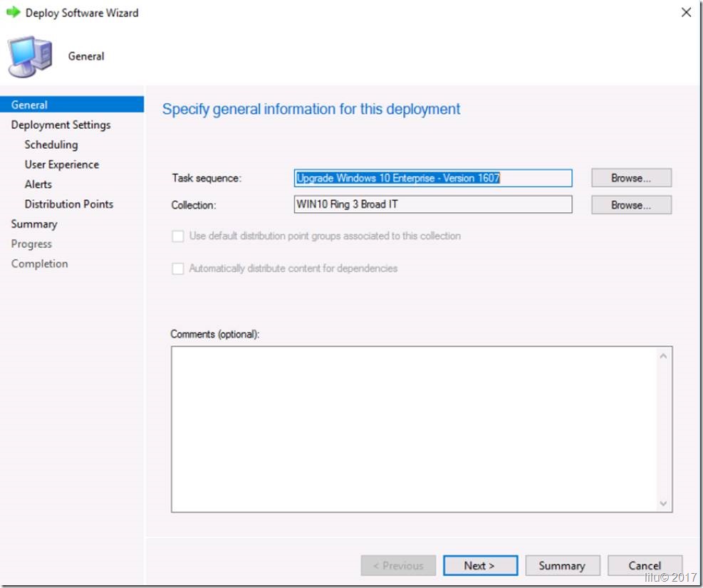Viewport: 703px width, 588px height.
Task: Click the Task sequence input field
Action: (x=433, y=178)
